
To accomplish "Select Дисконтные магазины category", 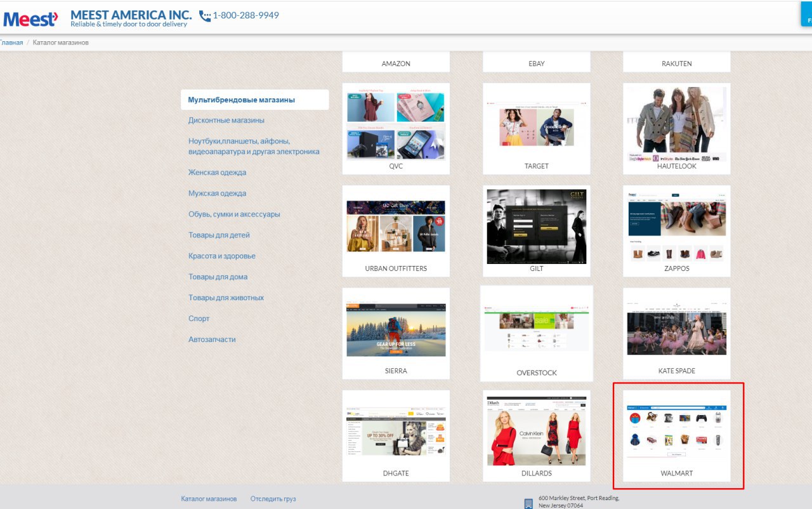I will 226,120.
